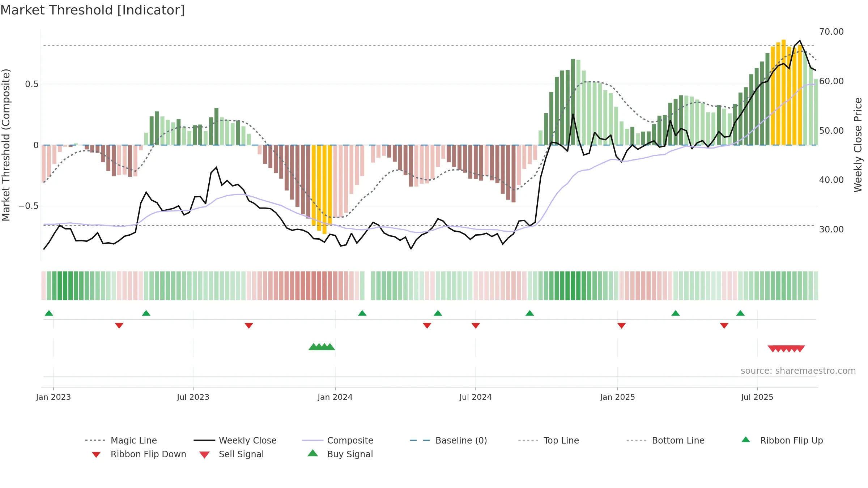Image resolution: width=868 pixels, height=488 pixels.
Task: Toggle the Ribbon Flip Down legend entry
Action: [139, 454]
